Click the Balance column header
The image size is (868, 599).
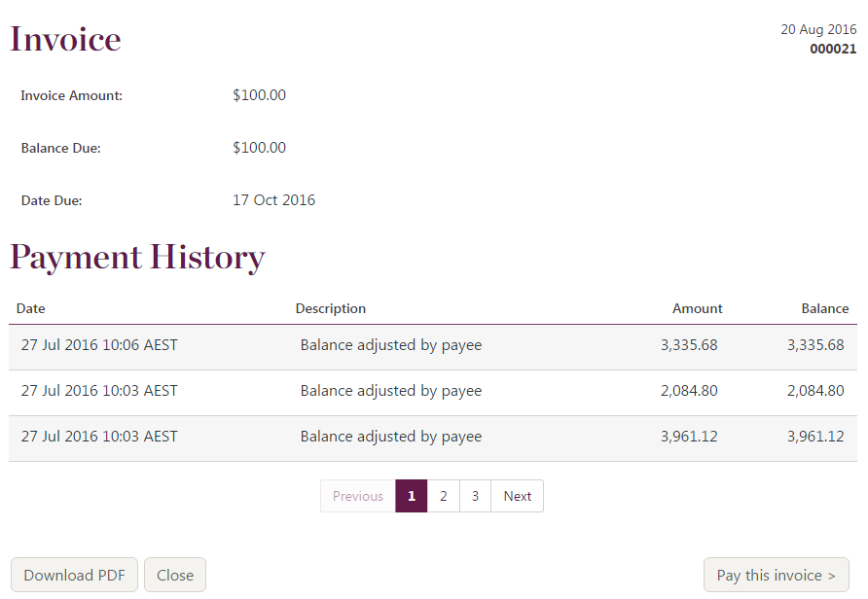pyautogui.click(x=824, y=308)
